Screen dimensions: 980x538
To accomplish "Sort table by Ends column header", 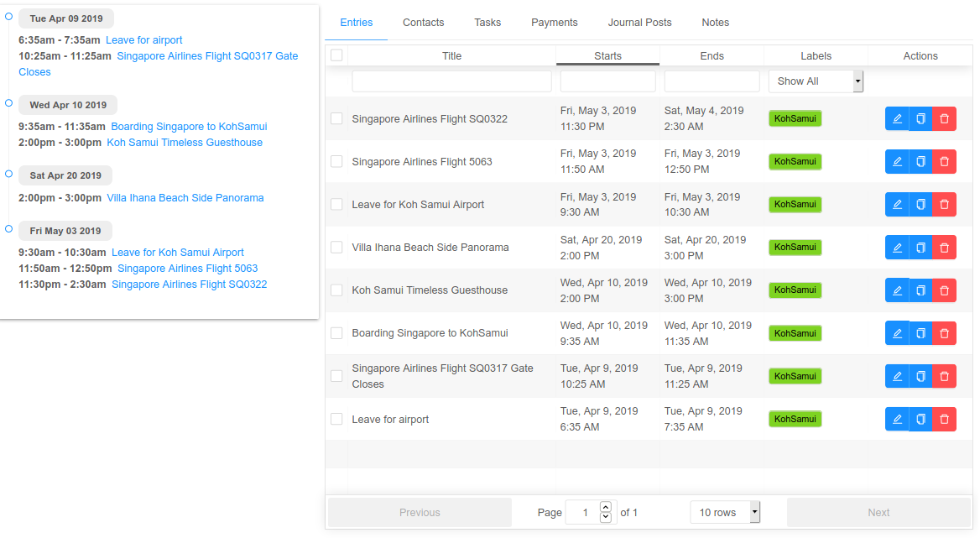I will (x=712, y=55).
